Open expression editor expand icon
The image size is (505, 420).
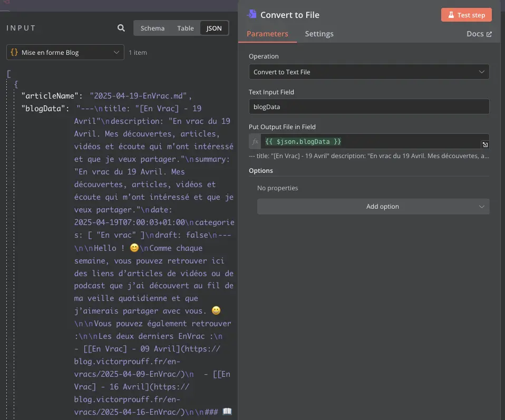pyautogui.click(x=485, y=144)
